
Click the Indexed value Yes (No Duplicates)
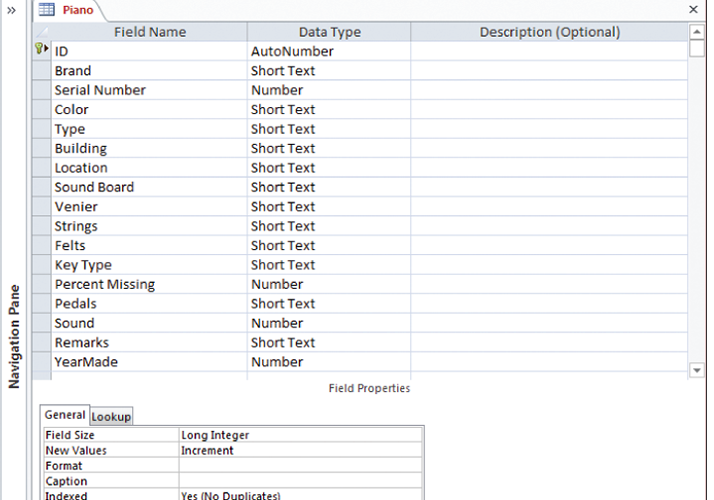(x=301, y=495)
